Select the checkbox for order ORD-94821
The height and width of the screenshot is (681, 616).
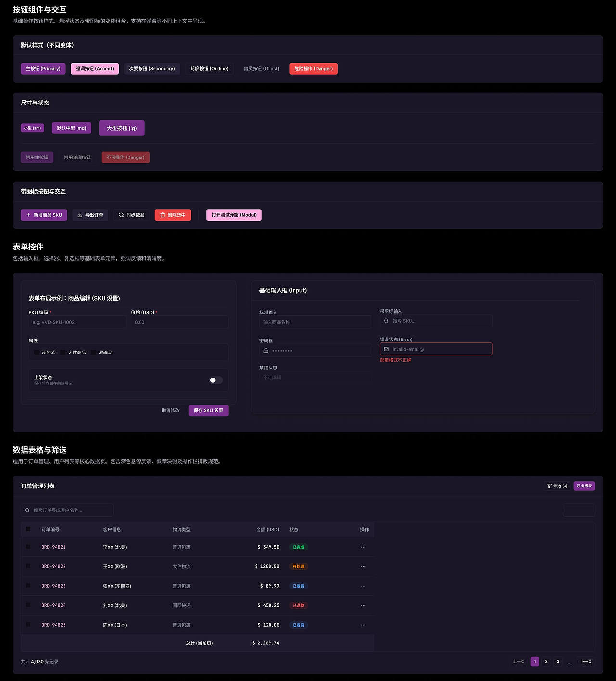coord(28,547)
